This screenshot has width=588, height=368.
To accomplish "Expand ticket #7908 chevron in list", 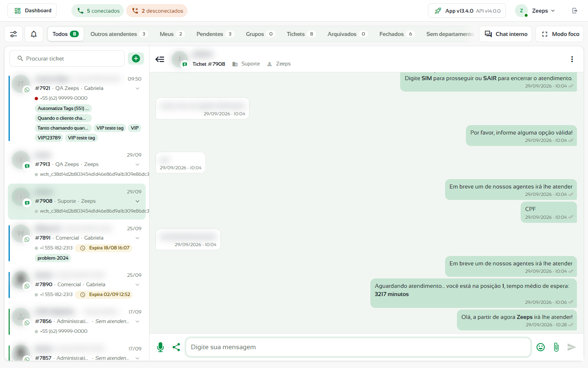I will 138,201.
